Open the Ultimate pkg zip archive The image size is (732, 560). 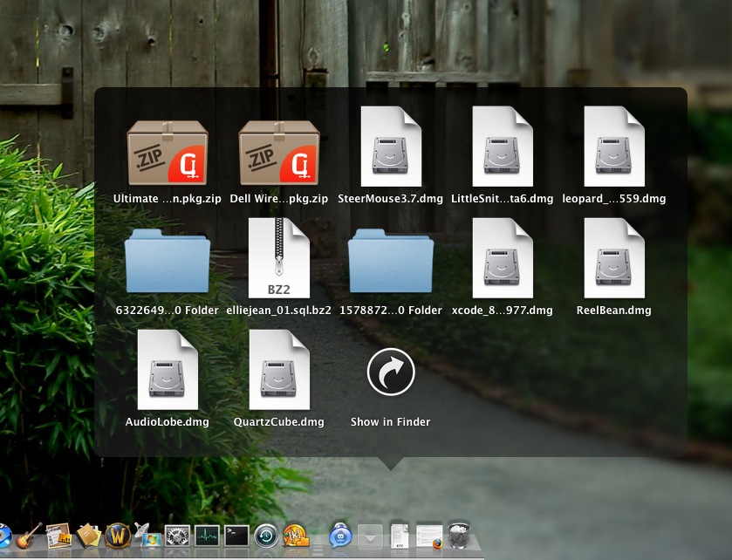click(x=168, y=148)
